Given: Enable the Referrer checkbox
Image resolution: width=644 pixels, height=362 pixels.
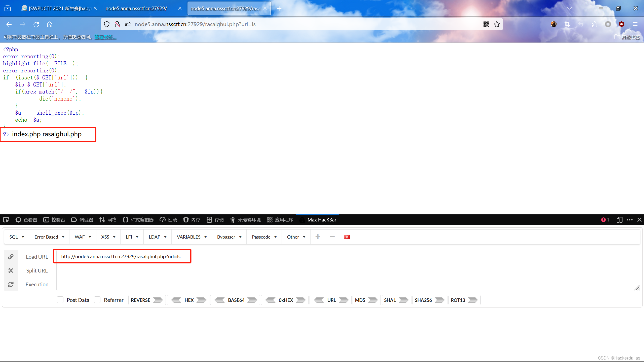Looking at the screenshot, I should tap(97, 300).
